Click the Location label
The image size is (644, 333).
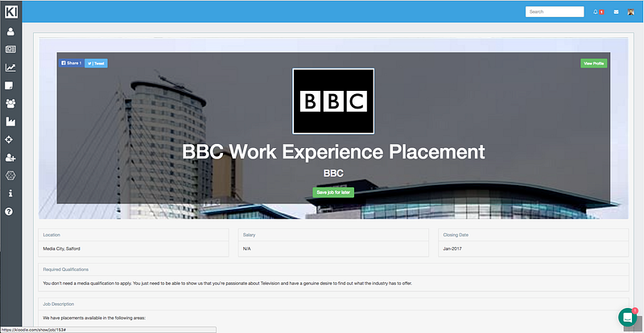pyautogui.click(x=52, y=235)
